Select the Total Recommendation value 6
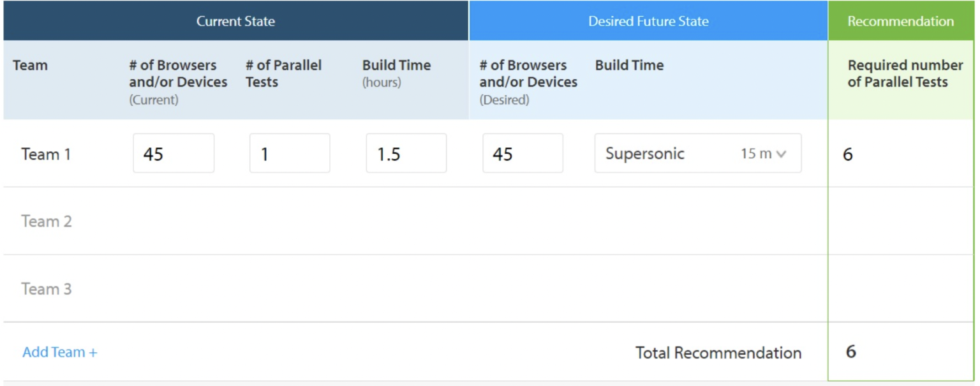Screen dimensions: 980x386 point(850,352)
